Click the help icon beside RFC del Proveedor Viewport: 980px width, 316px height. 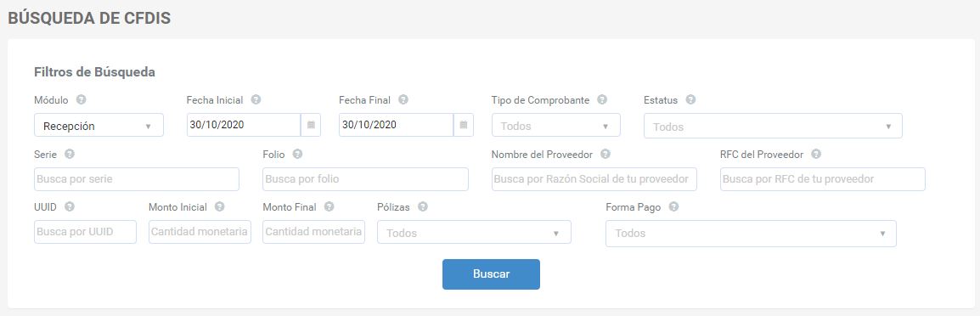pos(815,154)
